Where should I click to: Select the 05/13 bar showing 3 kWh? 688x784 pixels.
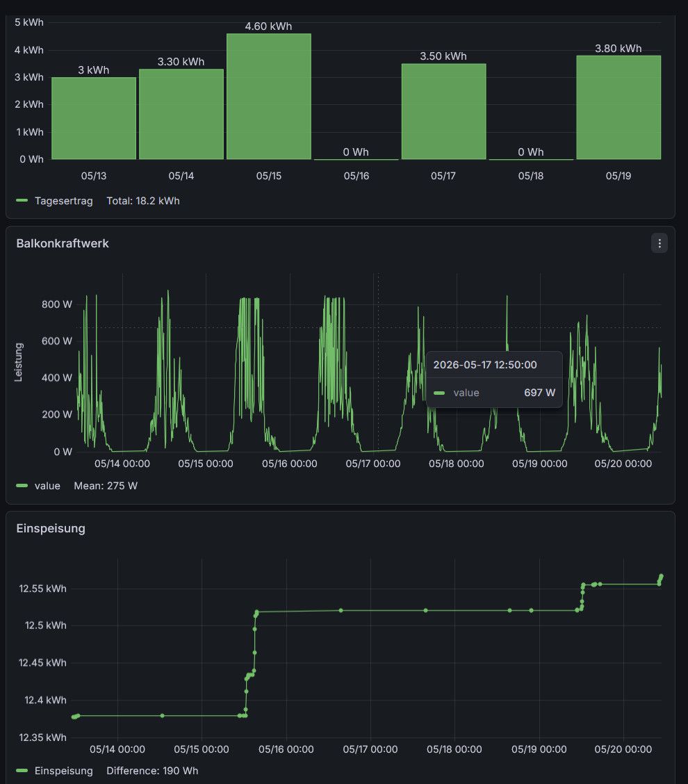[x=94, y=118]
